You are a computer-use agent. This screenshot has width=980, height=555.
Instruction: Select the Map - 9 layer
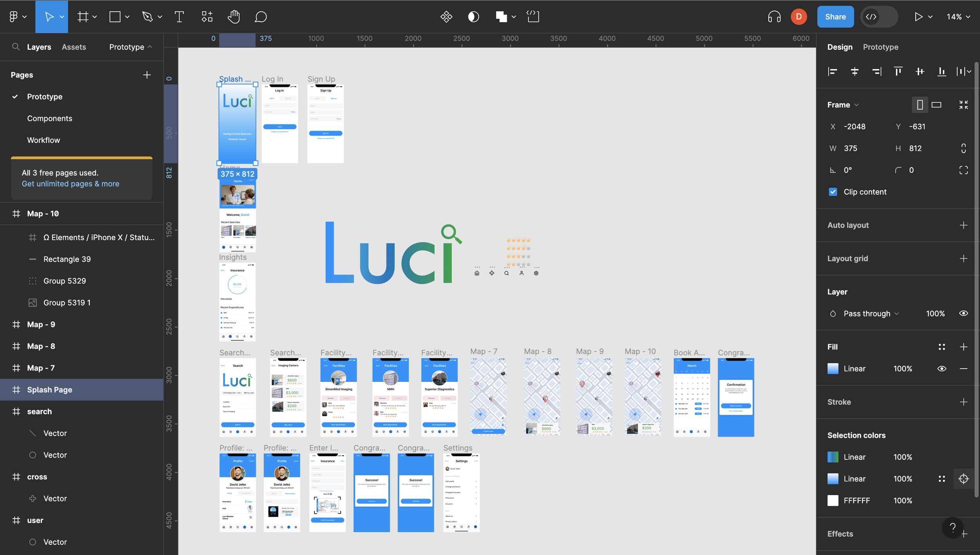pos(41,324)
